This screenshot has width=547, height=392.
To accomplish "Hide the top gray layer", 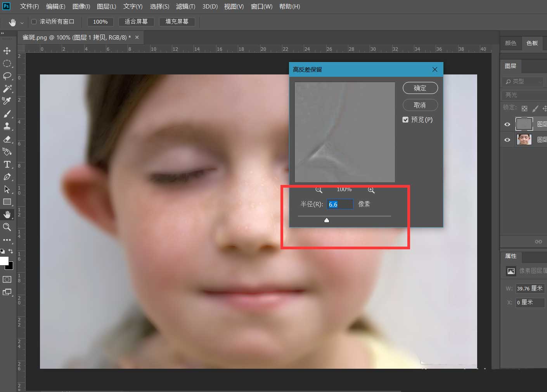I will pyautogui.click(x=507, y=124).
